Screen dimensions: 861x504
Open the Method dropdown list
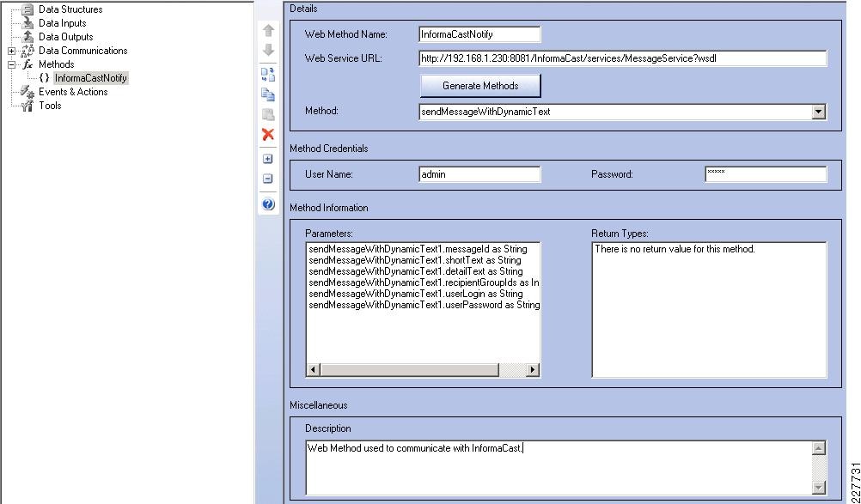(819, 112)
